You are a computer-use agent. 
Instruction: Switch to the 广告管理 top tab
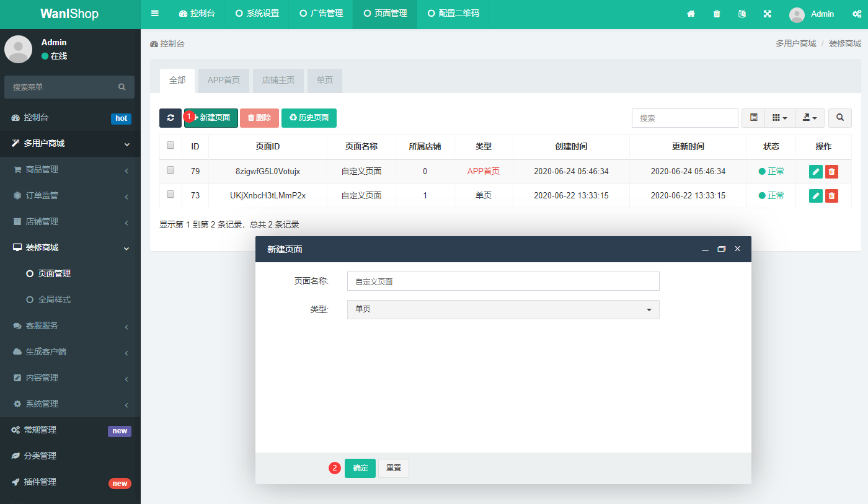[x=321, y=14]
